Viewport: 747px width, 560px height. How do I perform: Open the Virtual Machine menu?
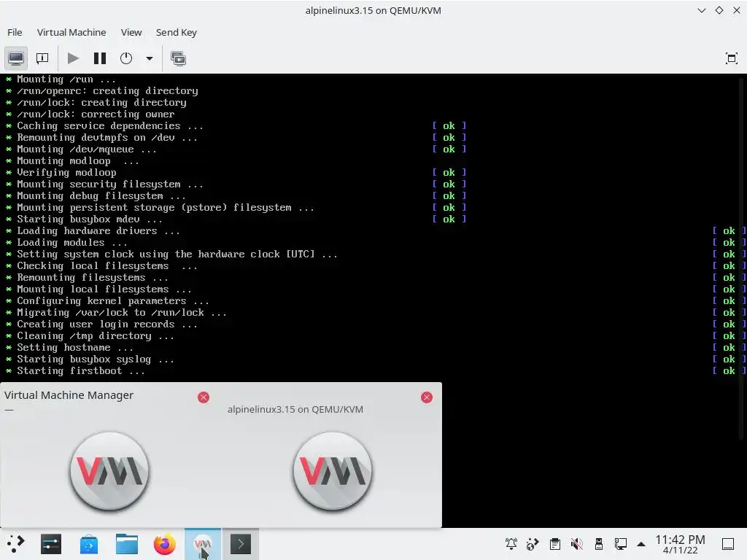pos(71,32)
